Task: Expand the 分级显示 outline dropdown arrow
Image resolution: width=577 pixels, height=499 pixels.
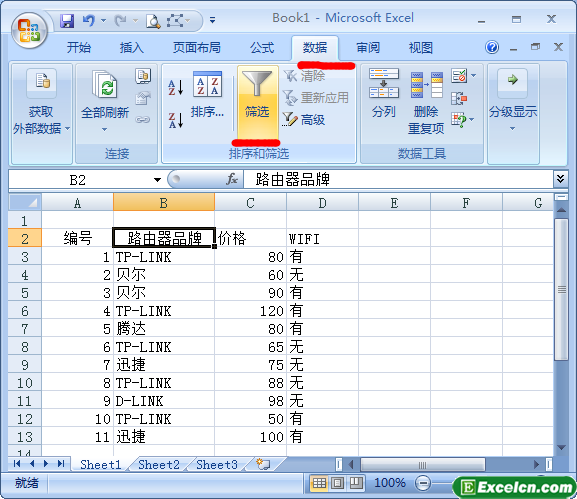Action: (x=512, y=128)
